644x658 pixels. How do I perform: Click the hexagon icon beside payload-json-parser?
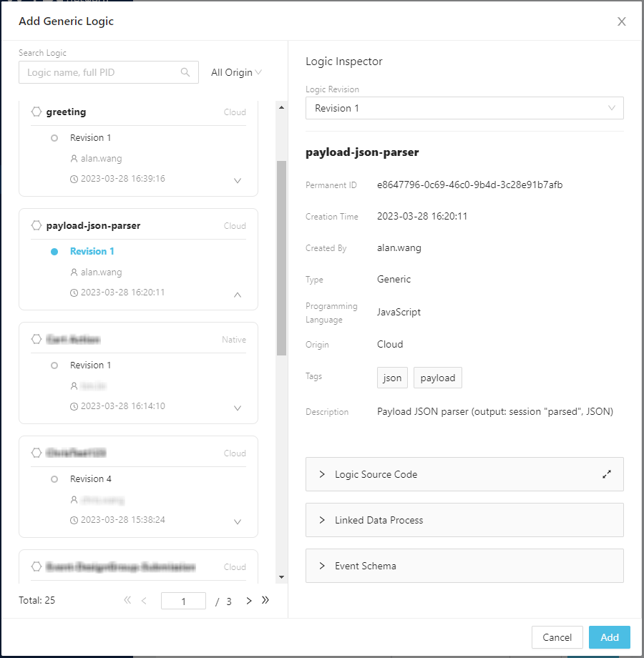[x=36, y=225]
